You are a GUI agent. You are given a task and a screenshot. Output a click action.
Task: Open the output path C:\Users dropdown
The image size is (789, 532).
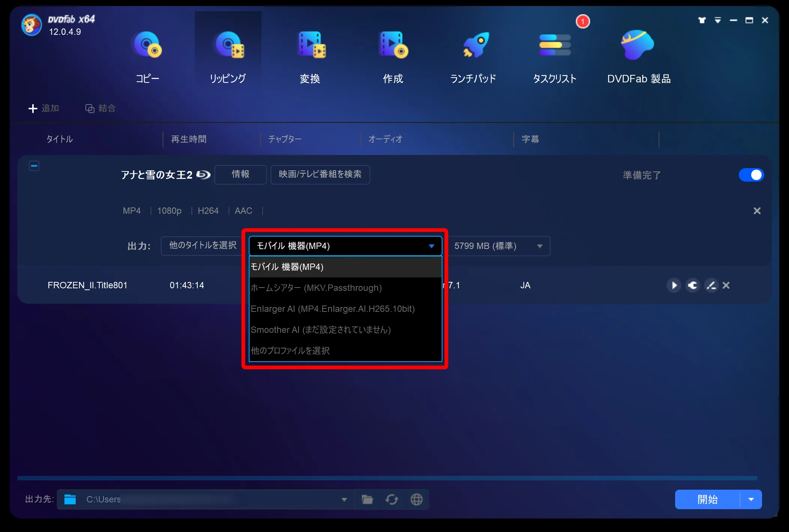point(344,499)
